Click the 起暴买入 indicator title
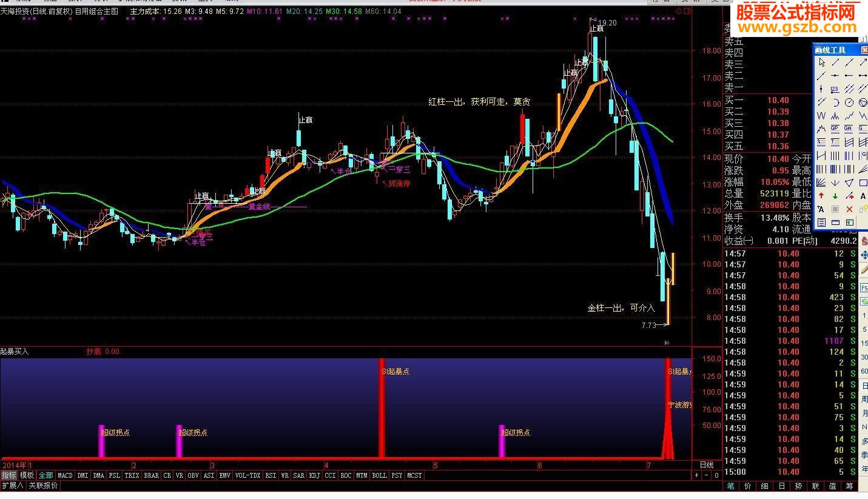The image size is (868, 499). (15, 351)
